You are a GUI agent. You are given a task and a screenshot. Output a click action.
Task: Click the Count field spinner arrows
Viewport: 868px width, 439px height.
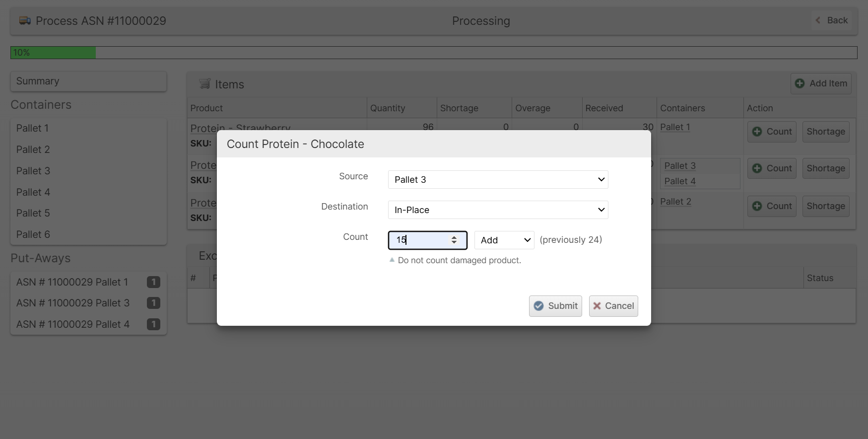click(454, 240)
